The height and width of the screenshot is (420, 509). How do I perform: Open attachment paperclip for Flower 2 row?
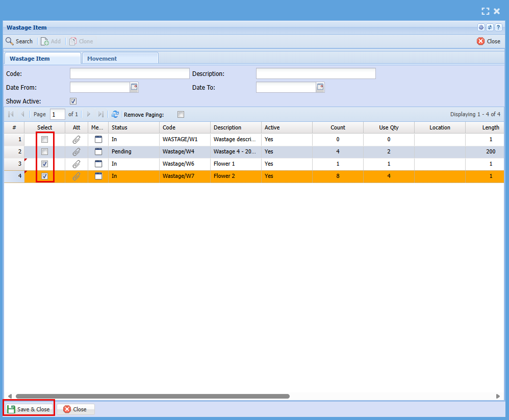point(76,176)
